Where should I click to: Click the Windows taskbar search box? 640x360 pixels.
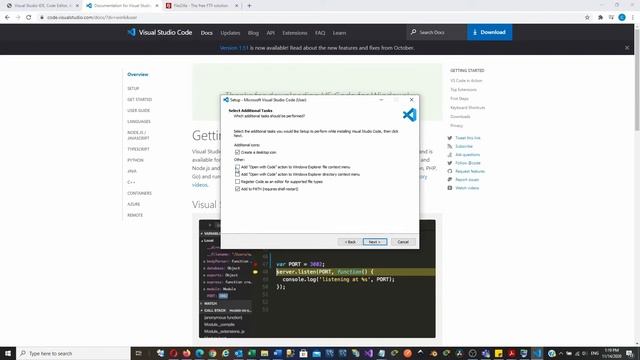[x=73, y=353]
